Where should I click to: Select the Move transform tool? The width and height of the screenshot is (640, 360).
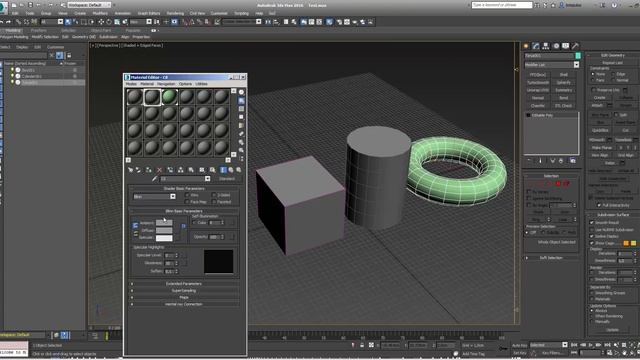point(101,22)
